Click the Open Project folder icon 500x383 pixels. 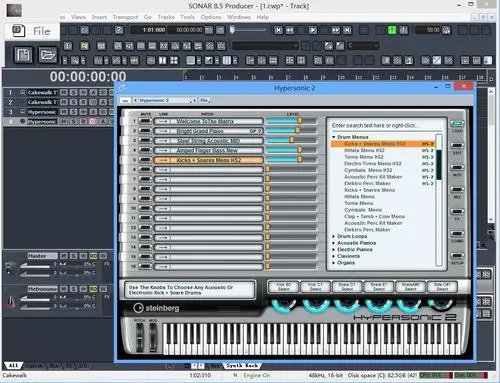point(48,54)
